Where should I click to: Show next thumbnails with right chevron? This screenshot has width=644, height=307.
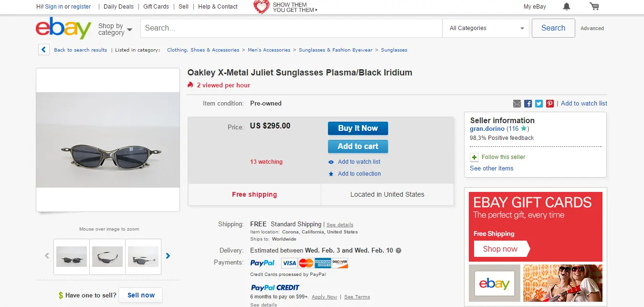click(x=168, y=256)
